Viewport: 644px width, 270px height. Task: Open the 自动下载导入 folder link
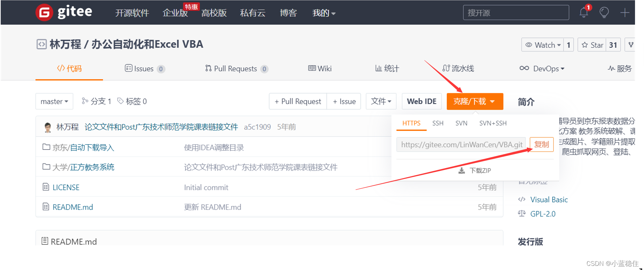pyautogui.click(x=92, y=147)
